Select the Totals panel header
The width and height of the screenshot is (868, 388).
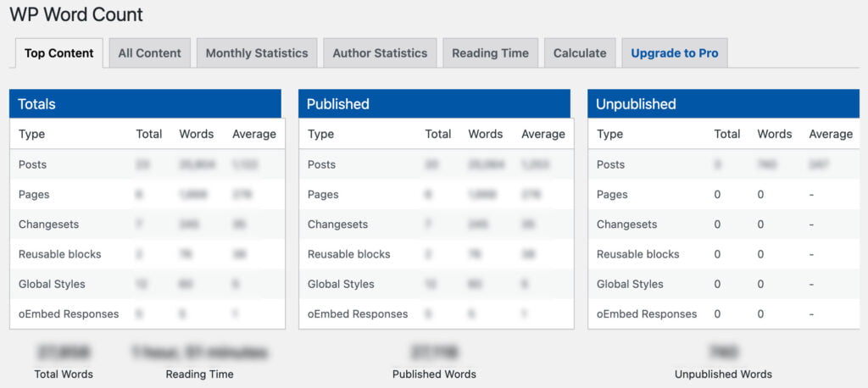145,103
